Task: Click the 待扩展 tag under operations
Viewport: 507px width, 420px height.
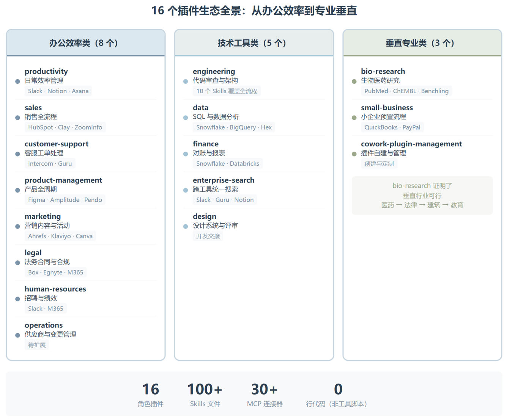Action: click(37, 345)
